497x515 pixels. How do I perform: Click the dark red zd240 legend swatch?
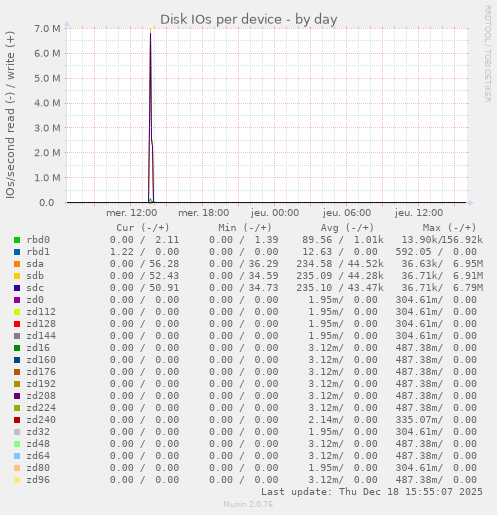17,420
